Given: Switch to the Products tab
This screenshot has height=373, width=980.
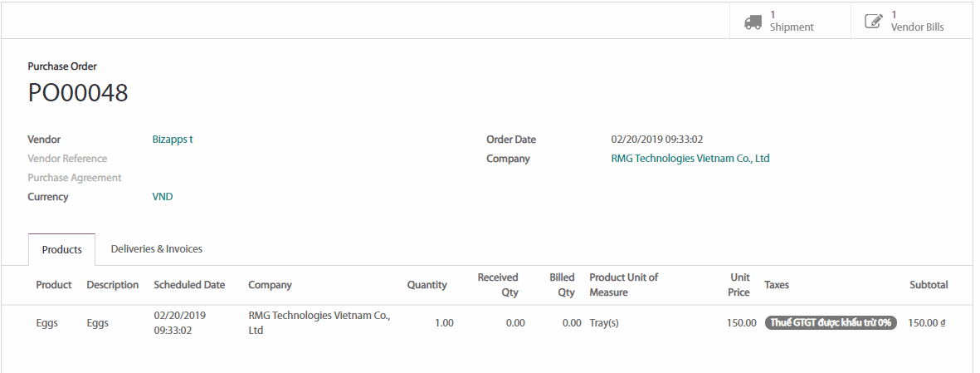Looking at the screenshot, I should [62, 249].
